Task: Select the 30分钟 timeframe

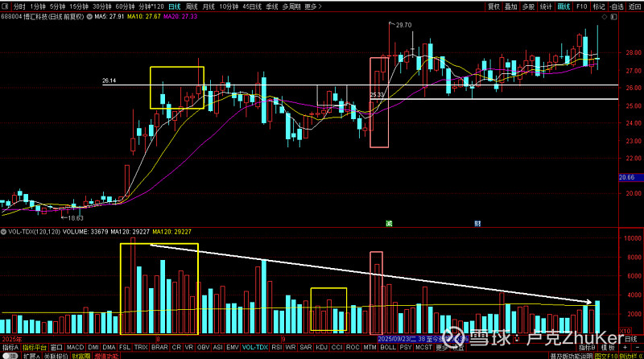Action: (x=102, y=6)
